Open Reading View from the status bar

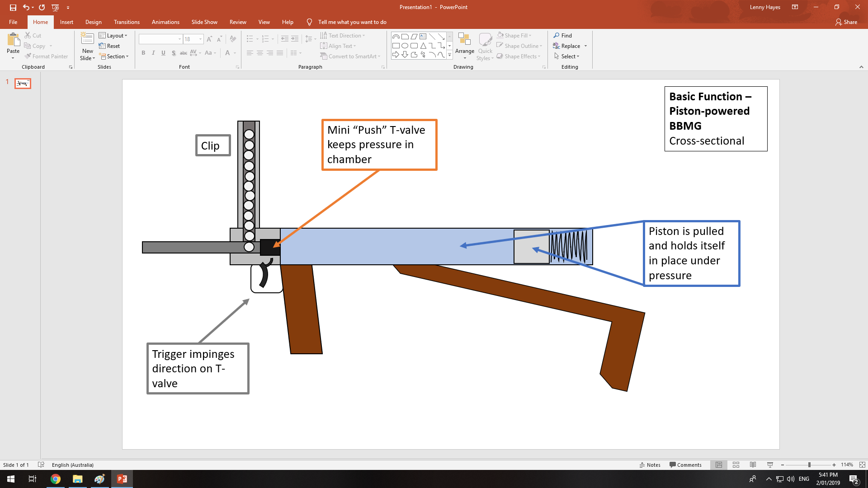click(x=753, y=465)
